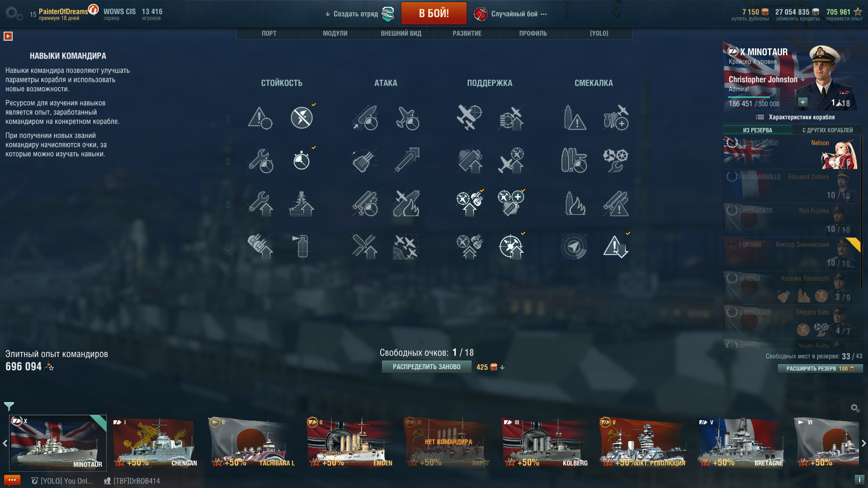Select the fire-themed skill icon in Смекалка row 3
This screenshot has width=868, height=488.
[575, 203]
